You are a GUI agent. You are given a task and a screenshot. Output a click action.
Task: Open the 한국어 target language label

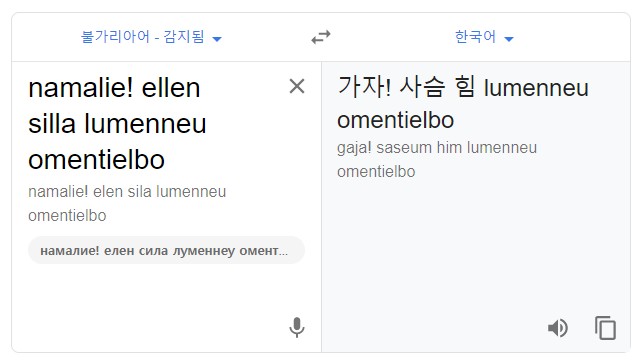pyautogui.click(x=475, y=37)
